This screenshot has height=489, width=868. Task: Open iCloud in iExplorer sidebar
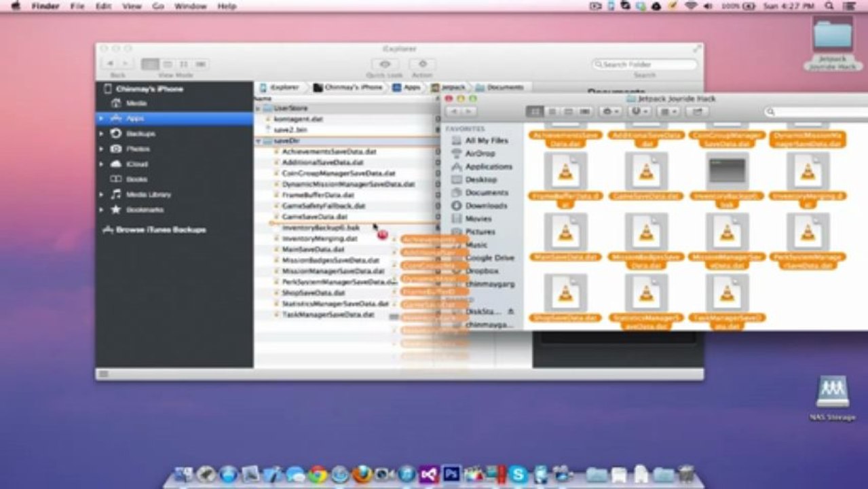click(x=136, y=164)
